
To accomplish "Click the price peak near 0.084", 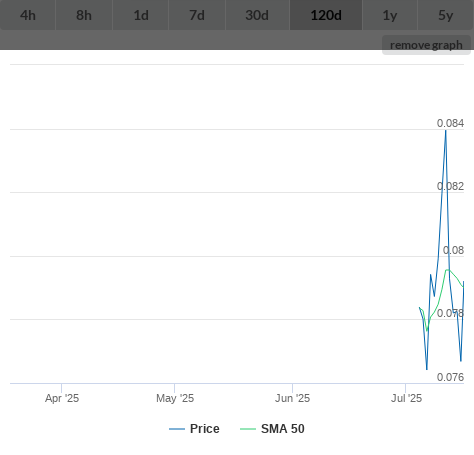I will pos(446,131).
